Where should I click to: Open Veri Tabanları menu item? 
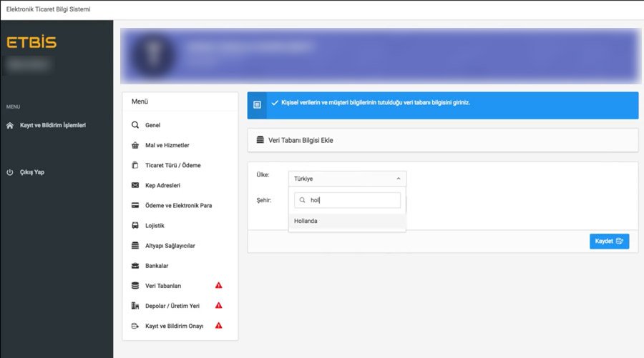click(x=163, y=286)
